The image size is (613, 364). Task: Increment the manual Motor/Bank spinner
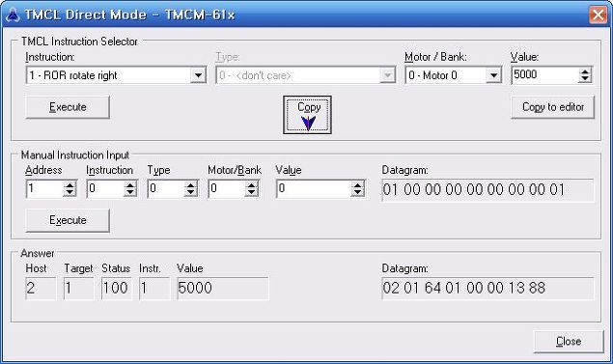tap(252, 185)
